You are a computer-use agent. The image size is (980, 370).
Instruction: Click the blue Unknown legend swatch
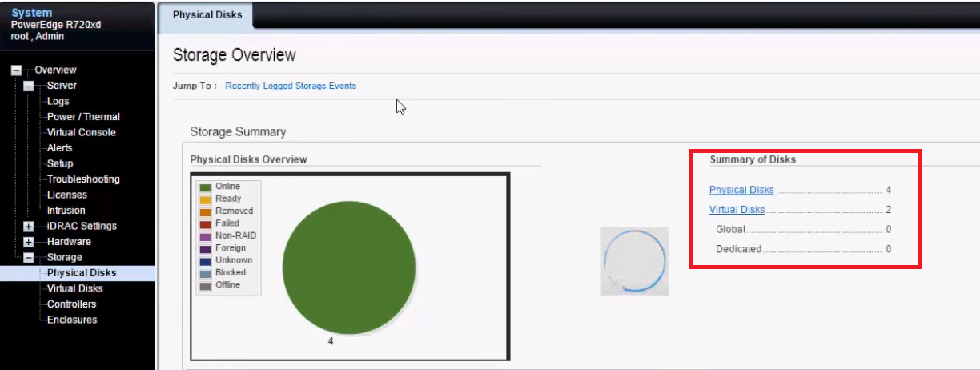click(205, 261)
